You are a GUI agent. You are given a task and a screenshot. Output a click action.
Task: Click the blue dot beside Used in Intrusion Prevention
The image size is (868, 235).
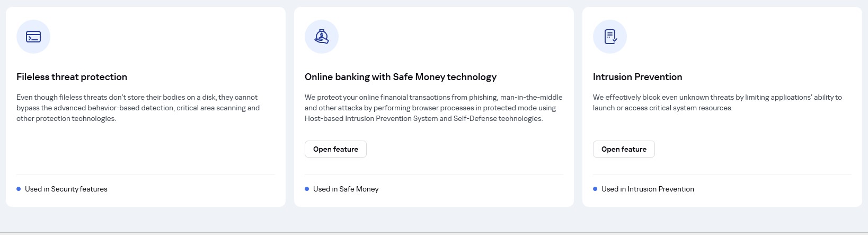595,189
